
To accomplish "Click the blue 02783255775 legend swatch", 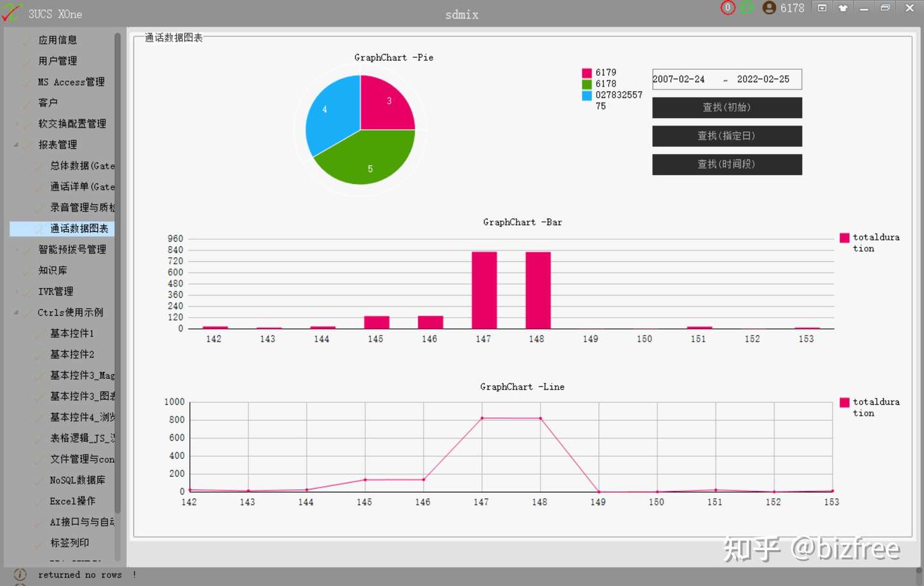I will (586, 96).
